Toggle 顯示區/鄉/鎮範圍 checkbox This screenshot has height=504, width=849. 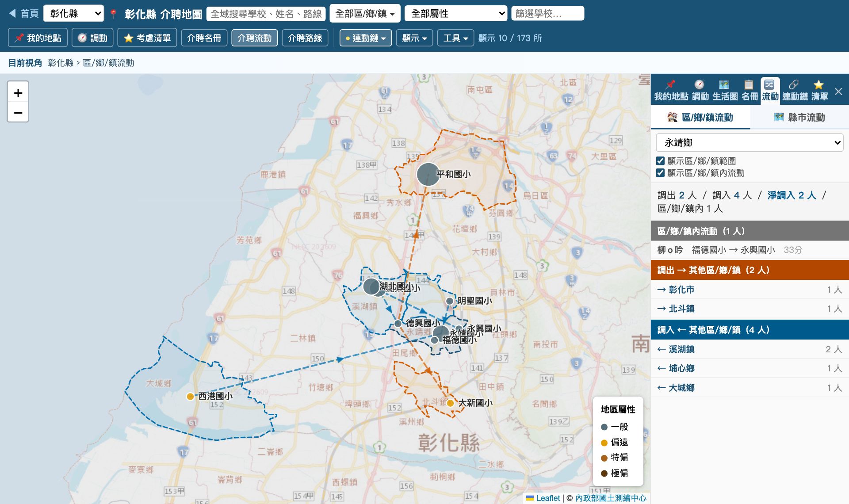point(660,161)
